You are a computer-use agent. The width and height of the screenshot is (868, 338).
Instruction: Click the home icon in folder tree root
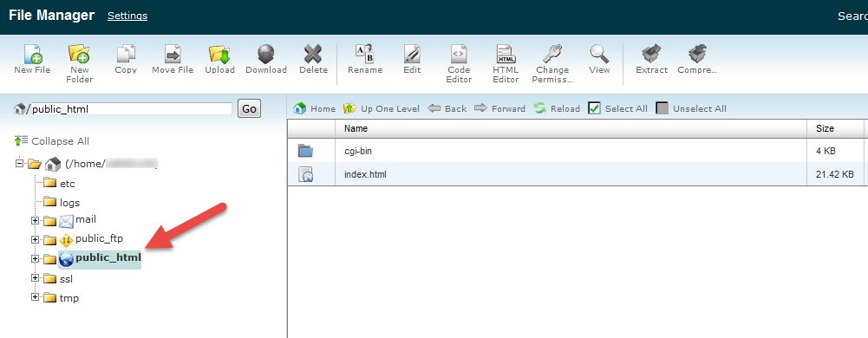tap(53, 165)
